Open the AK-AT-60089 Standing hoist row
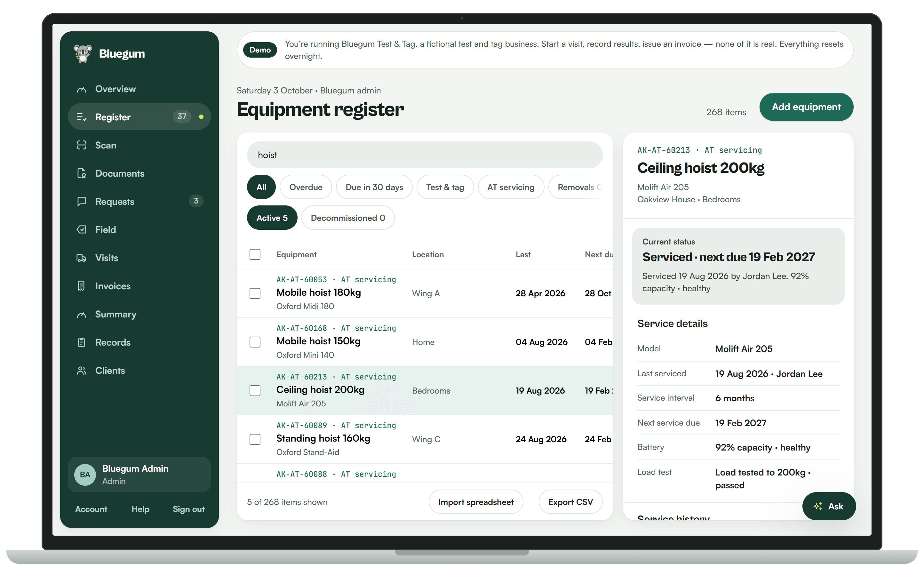924x583 pixels. point(424,439)
